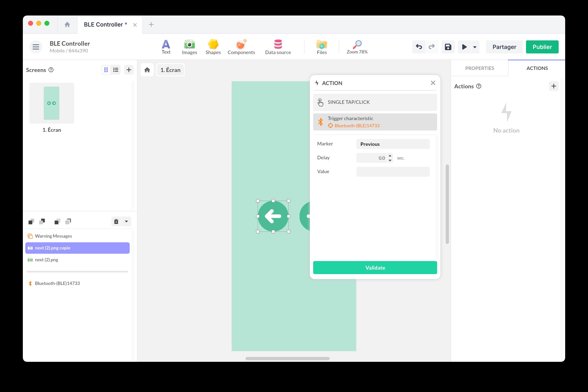This screenshot has width=588, height=392.
Task: Open the Files manager
Action: tap(321, 47)
